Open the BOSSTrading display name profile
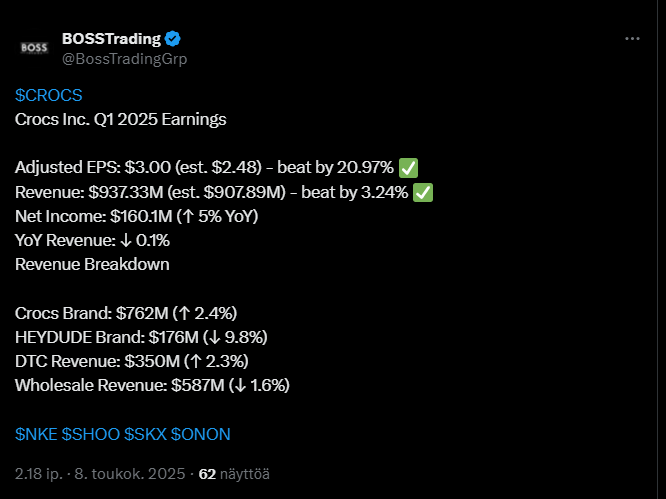The width and height of the screenshot is (666, 499). [111, 39]
